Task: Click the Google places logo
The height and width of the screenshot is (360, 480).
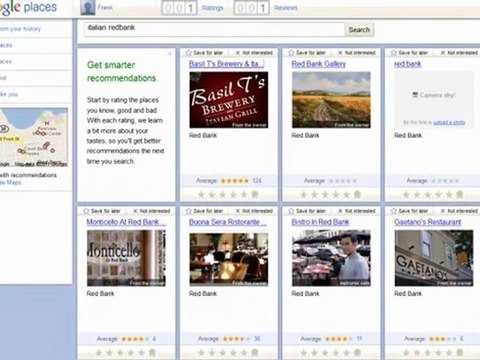Action: [28, 7]
